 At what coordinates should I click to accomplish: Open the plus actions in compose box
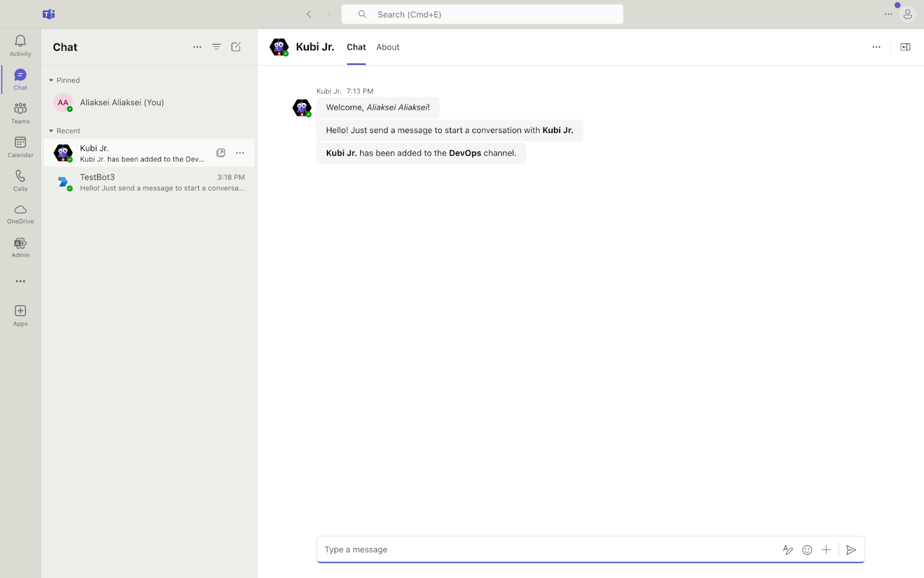pyautogui.click(x=826, y=550)
